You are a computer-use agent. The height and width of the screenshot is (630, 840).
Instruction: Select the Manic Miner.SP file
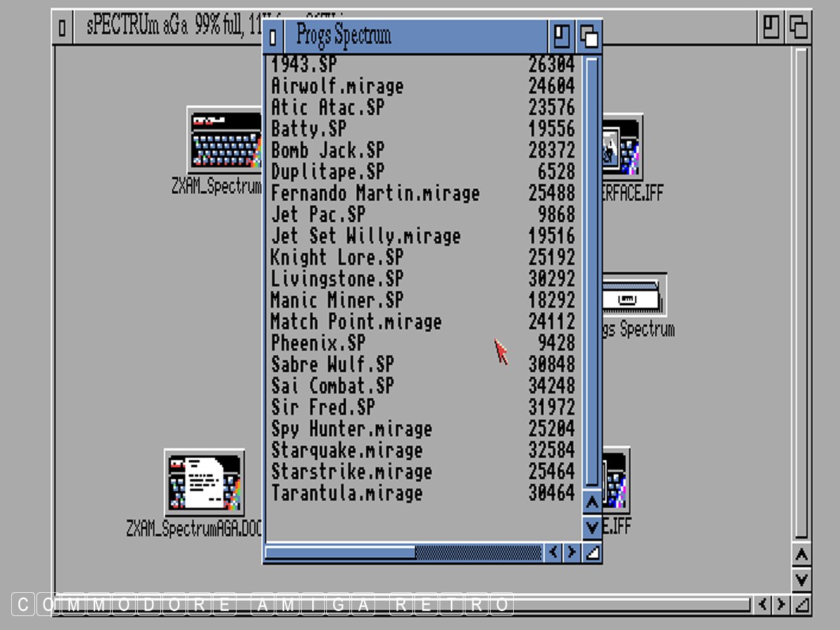click(337, 301)
